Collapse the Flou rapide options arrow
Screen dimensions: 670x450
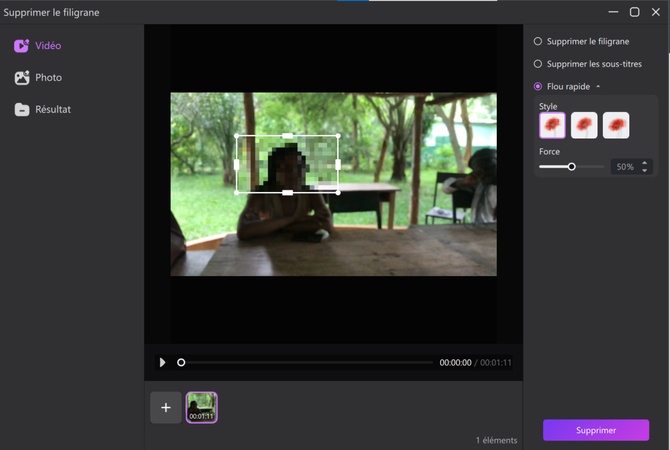click(x=598, y=87)
